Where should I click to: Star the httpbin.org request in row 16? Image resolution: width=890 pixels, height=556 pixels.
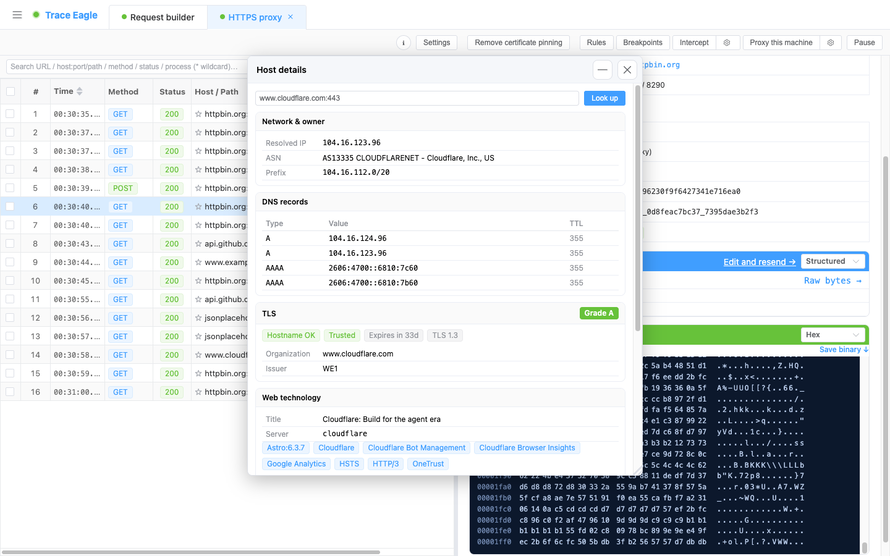tap(198, 392)
